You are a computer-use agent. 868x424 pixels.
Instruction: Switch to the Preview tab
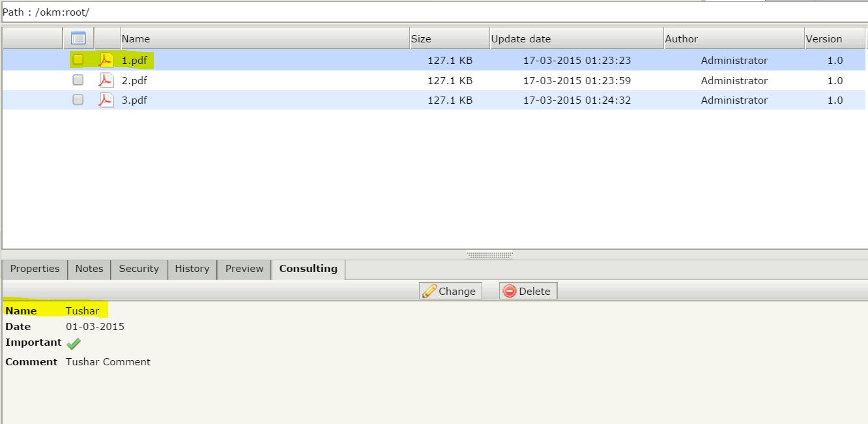point(244,269)
